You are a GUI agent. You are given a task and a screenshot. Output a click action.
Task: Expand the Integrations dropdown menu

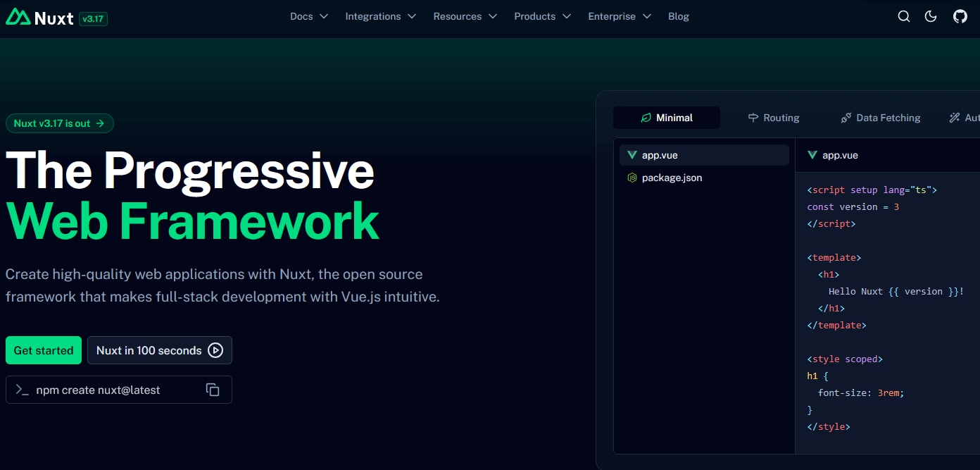pyautogui.click(x=380, y=17)
